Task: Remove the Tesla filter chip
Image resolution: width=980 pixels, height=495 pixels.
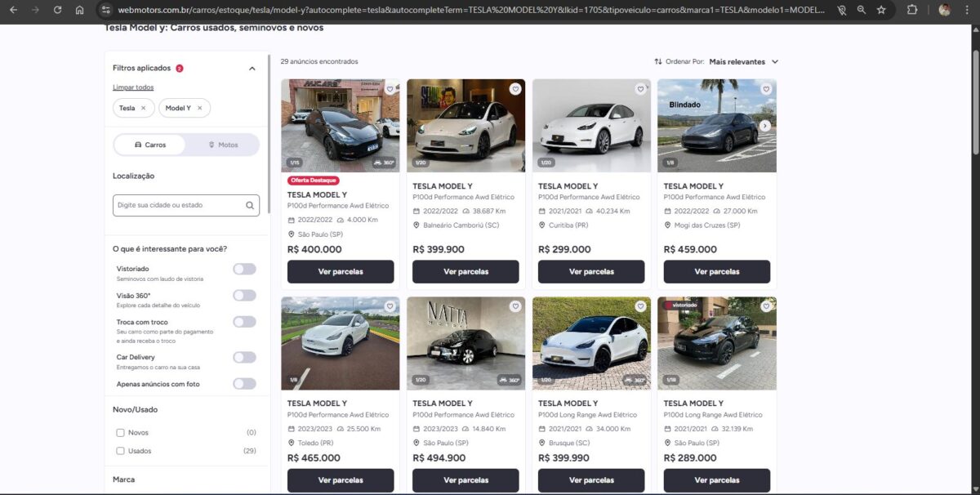Action: [x=144, y=108]
